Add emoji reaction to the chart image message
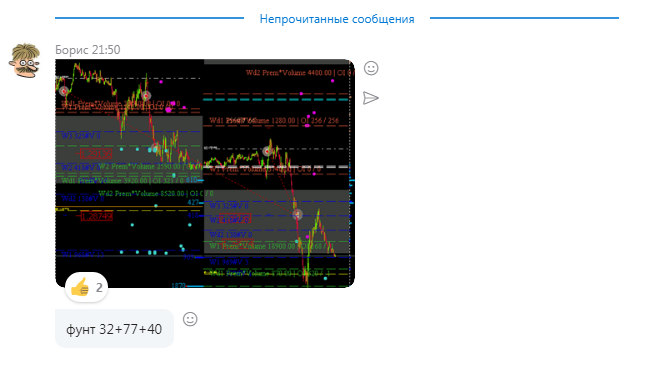 371,68
